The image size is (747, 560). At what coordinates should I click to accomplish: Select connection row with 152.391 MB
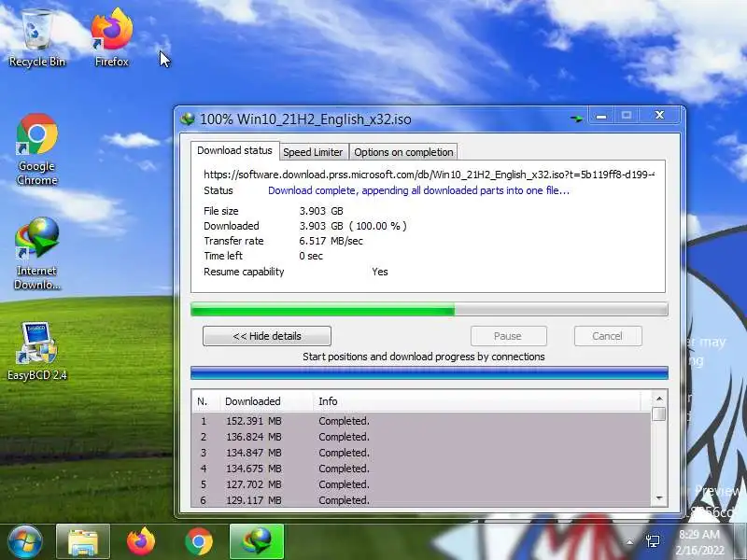421,421
